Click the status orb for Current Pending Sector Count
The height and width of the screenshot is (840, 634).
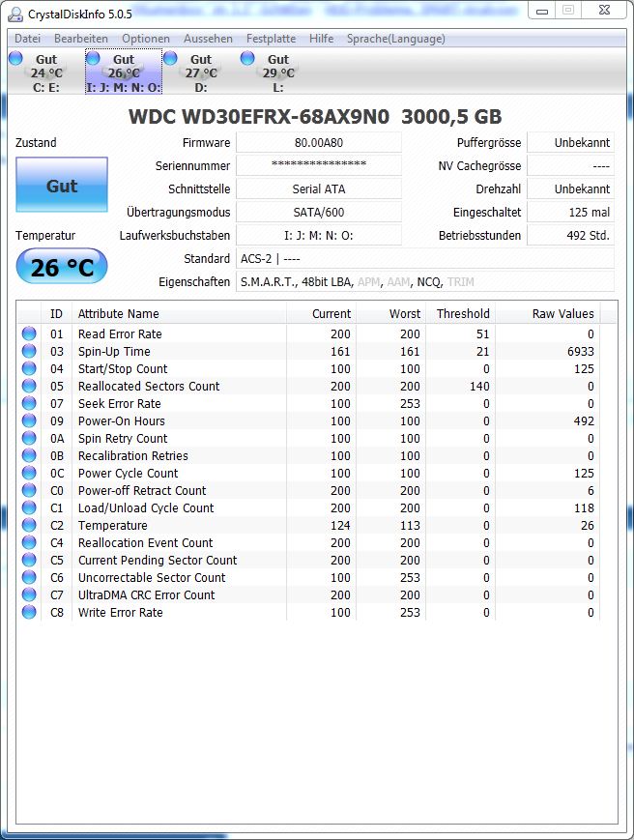(x=29, y=561)
